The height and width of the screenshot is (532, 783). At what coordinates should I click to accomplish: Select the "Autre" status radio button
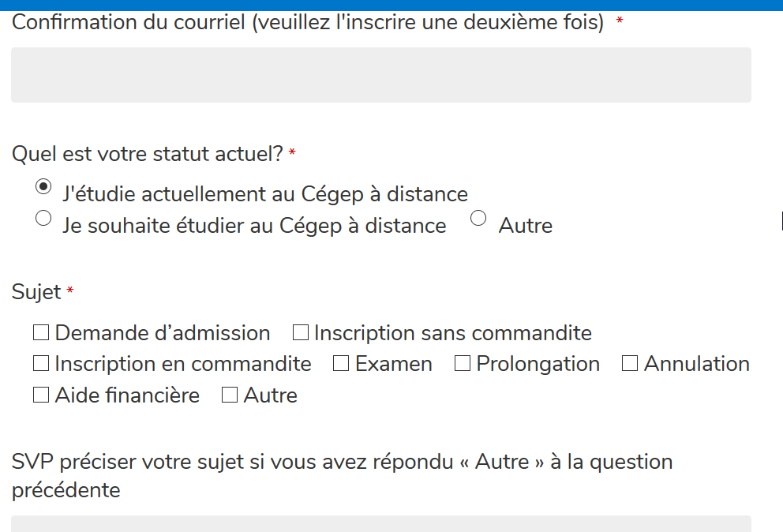pyautogui.click(x=478, y=219)
